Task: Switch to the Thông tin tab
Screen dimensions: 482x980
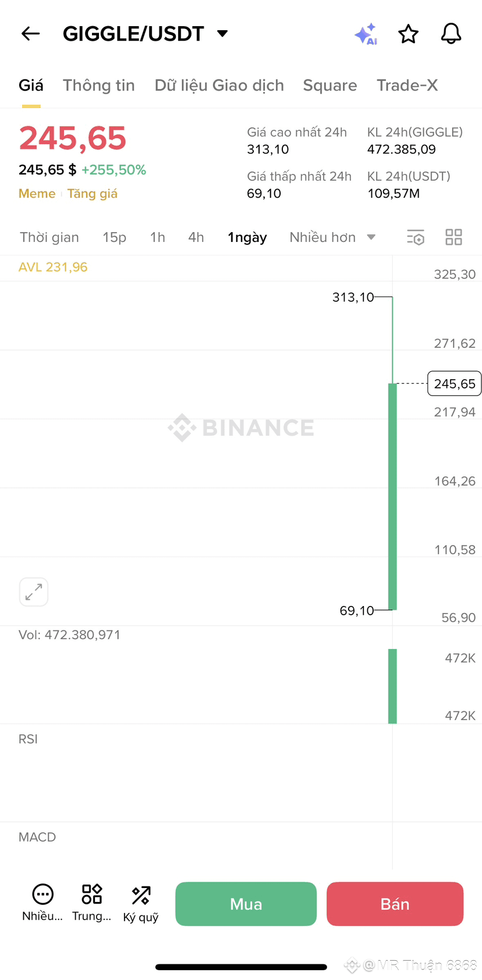Action: click(x=99, y=85)
